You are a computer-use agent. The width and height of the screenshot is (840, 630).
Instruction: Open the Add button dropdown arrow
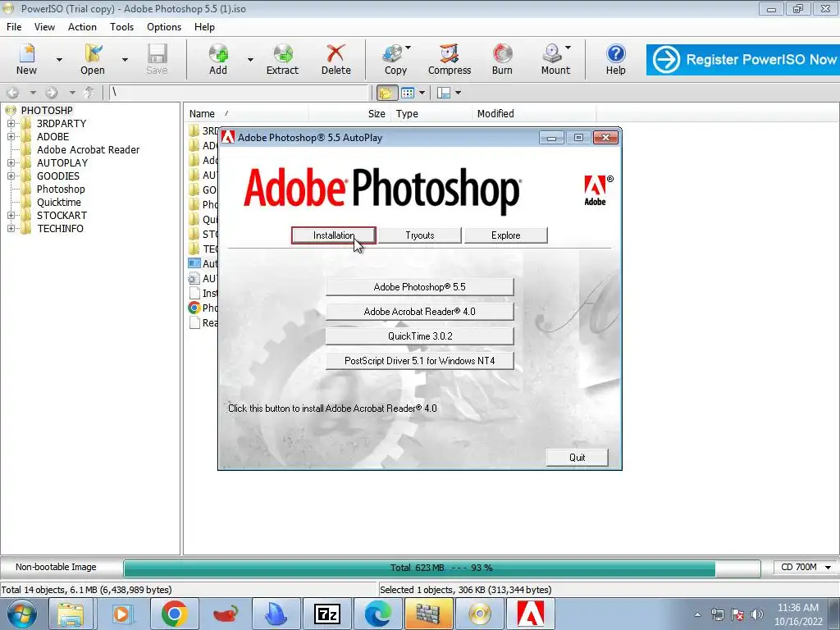[250, 59]
